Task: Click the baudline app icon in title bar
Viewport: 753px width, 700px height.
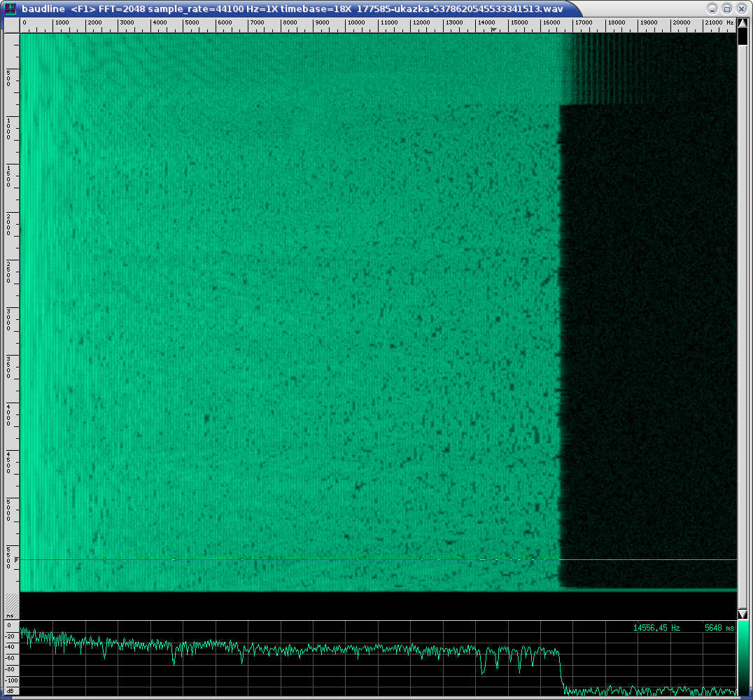Action: pyautogui.click(x=10, y=8)
